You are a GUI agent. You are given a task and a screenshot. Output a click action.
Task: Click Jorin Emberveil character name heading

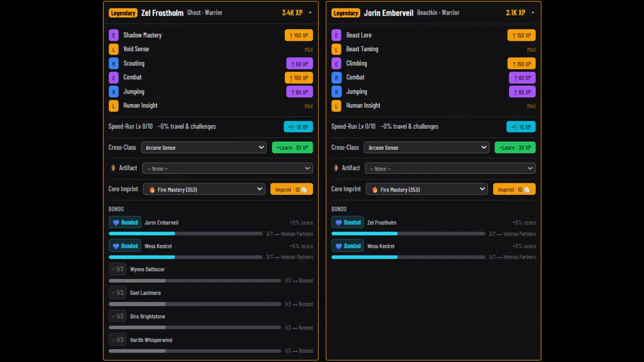point(388,13)
